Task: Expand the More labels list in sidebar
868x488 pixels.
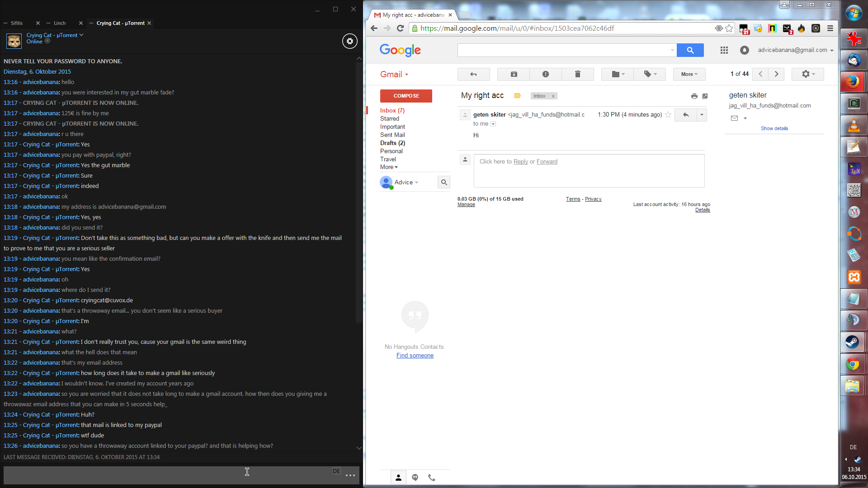Action: click(388, 167)
